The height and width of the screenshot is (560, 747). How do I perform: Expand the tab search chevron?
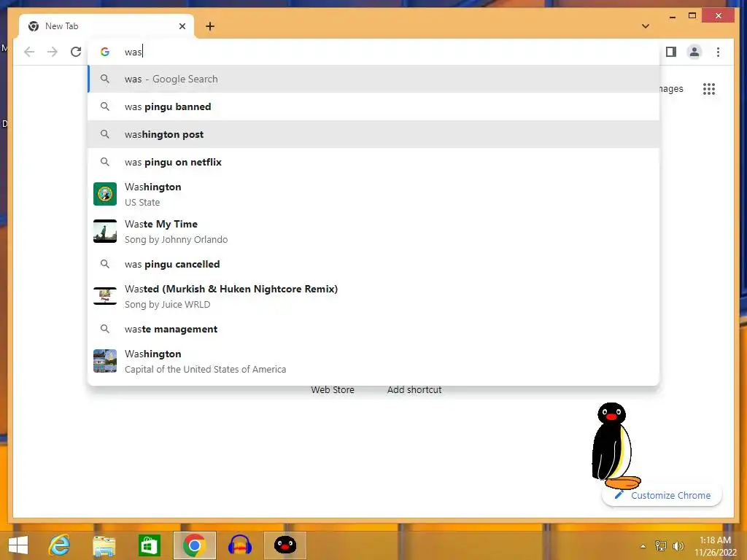tap(646, 26)
